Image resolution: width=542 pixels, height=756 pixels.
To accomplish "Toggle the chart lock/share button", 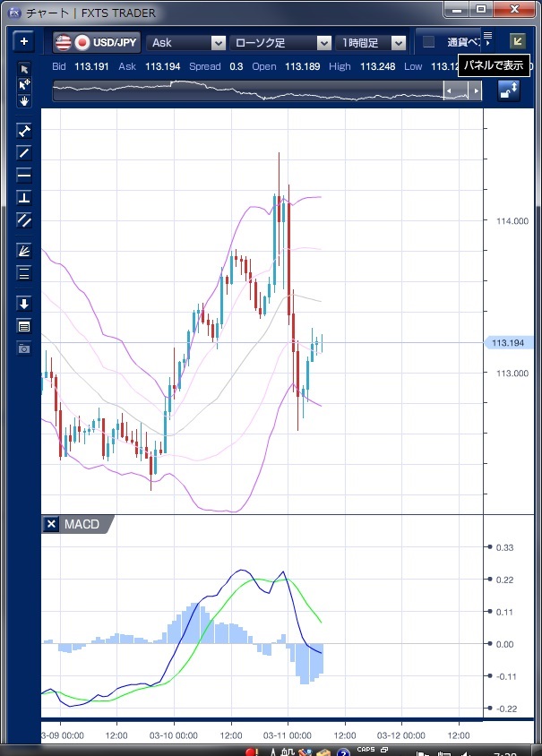I will click(x=508, y=90).
